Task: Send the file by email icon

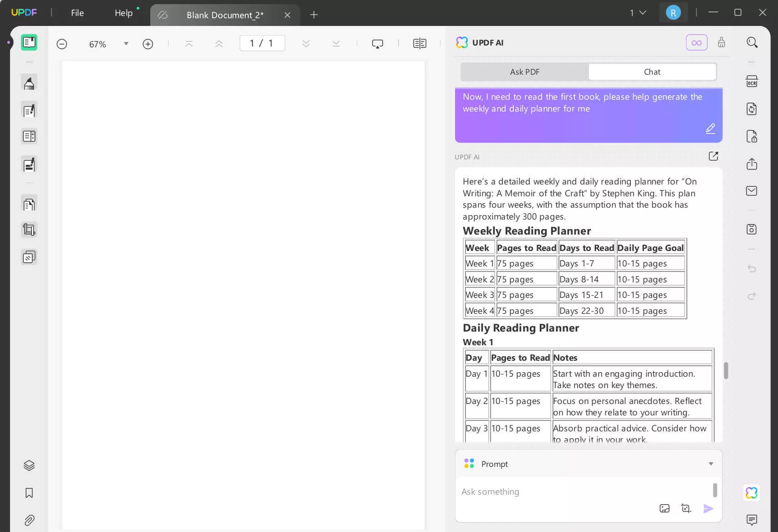Action: [x=752, y=191]
